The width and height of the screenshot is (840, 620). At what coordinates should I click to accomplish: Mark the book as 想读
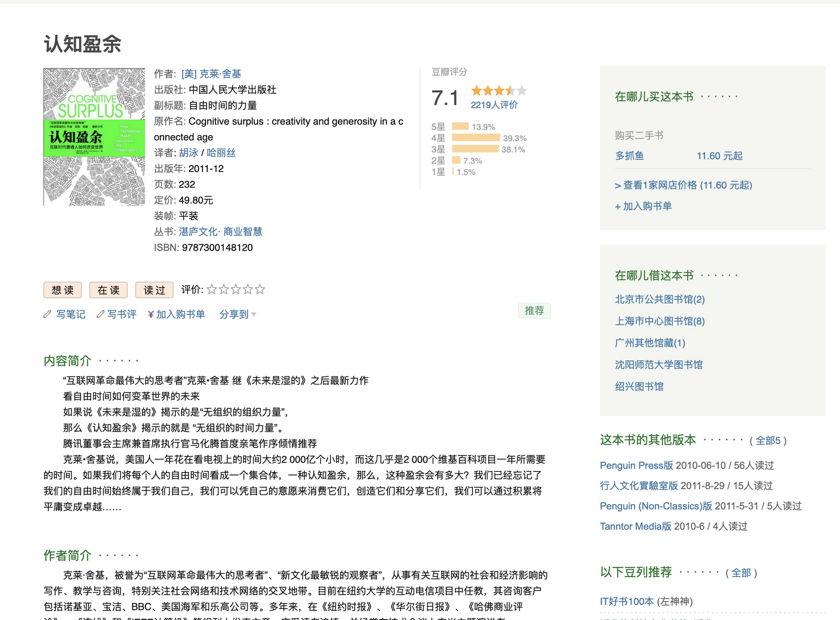coord(63,290)
